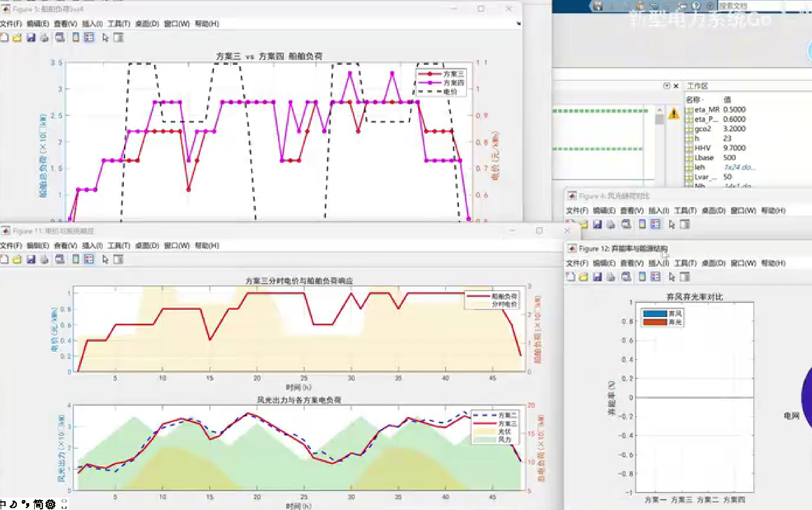Open the 1x24 double value of Ieh
812x510 pixels.
point(739,167)
